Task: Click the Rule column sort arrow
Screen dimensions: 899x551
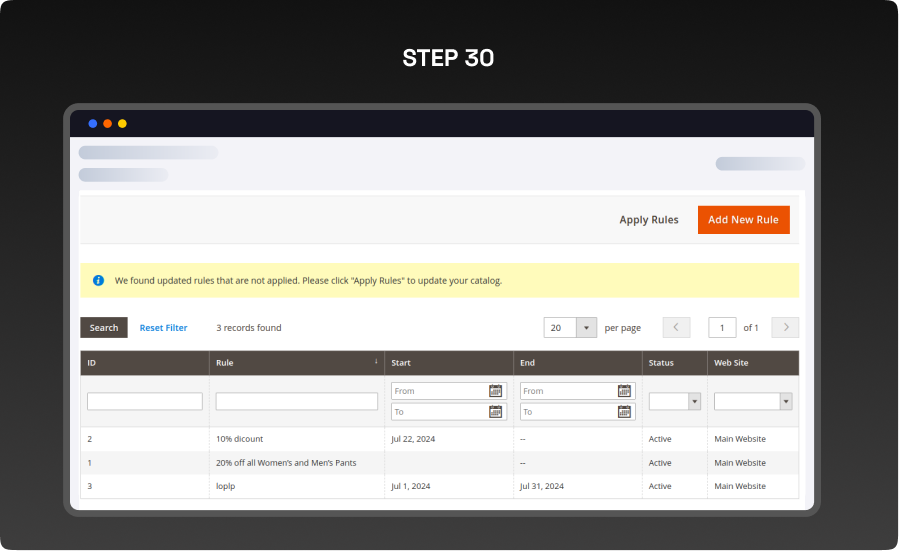Action: tap(376, 362)
